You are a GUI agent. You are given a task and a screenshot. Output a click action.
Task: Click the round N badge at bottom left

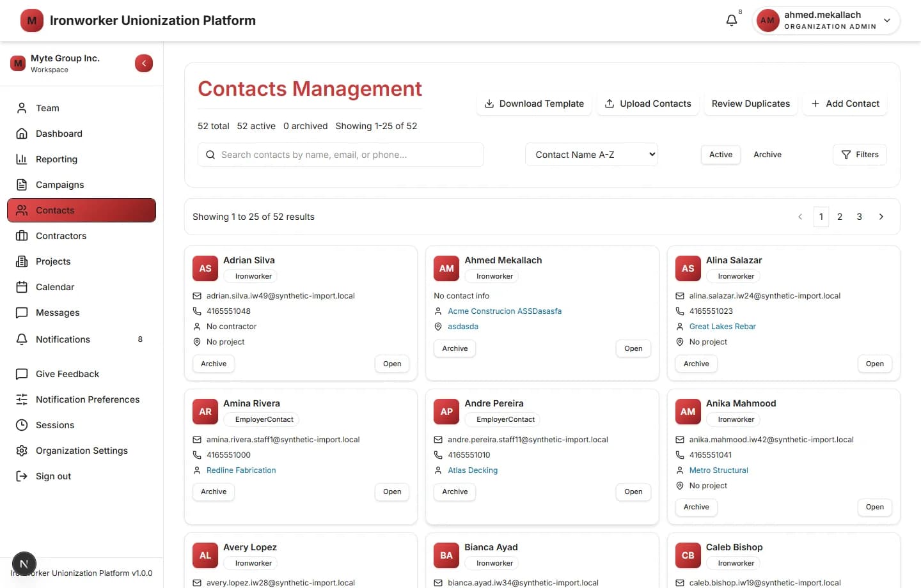point(24,564)
